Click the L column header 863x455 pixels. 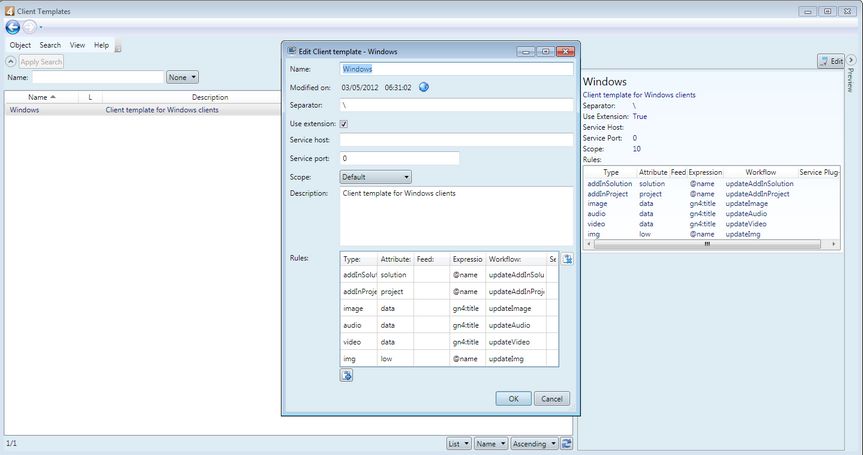tap(90, 97)
